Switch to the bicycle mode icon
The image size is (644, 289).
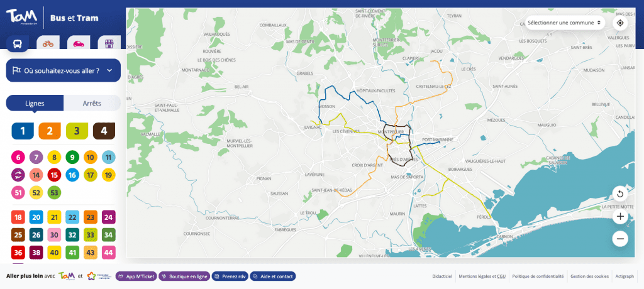tap(48, 43)
